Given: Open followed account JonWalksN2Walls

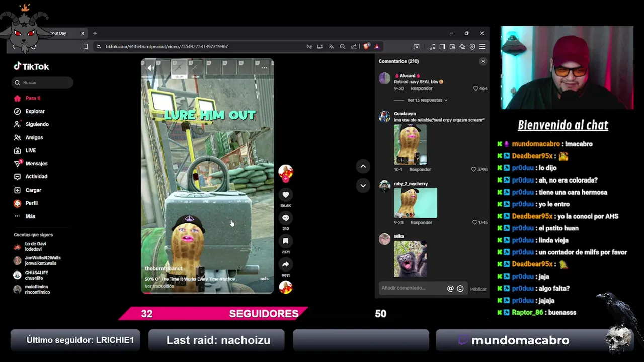Looking at the screenshot, I should coord(37,260).
